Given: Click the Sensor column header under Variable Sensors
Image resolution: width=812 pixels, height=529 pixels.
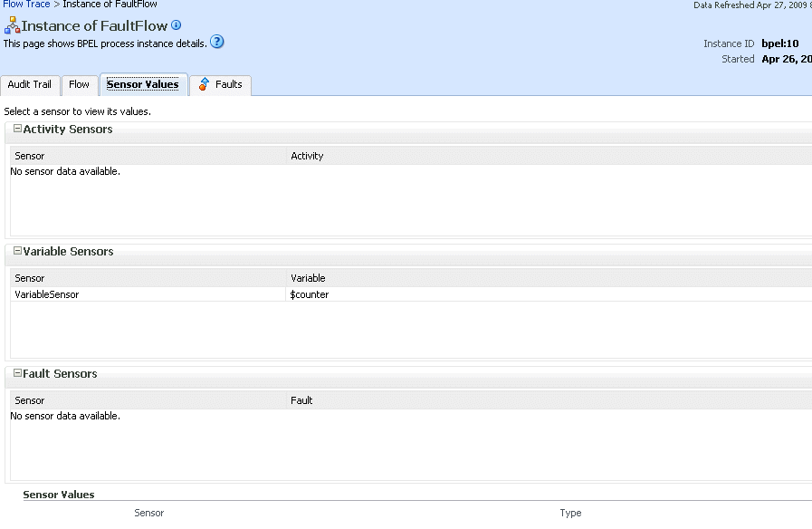Looking at the screenshot, I should pyautogui.click(x=29, y=278).
